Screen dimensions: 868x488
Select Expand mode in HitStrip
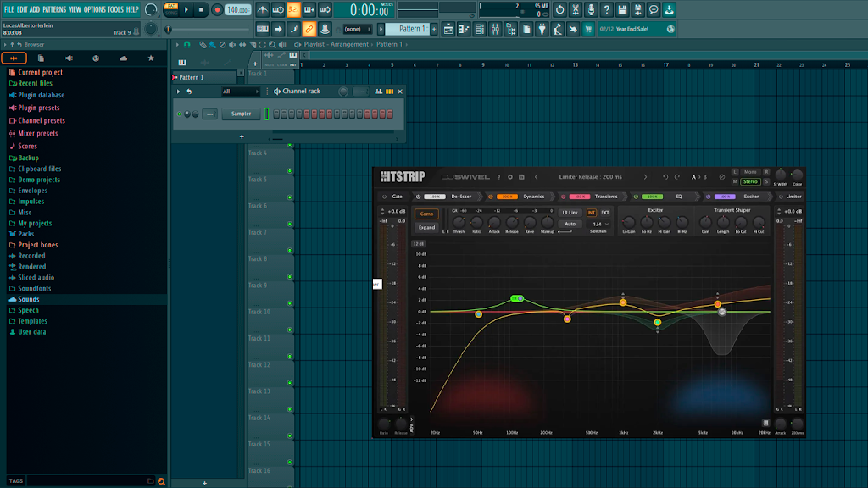(x=426, y=227)
